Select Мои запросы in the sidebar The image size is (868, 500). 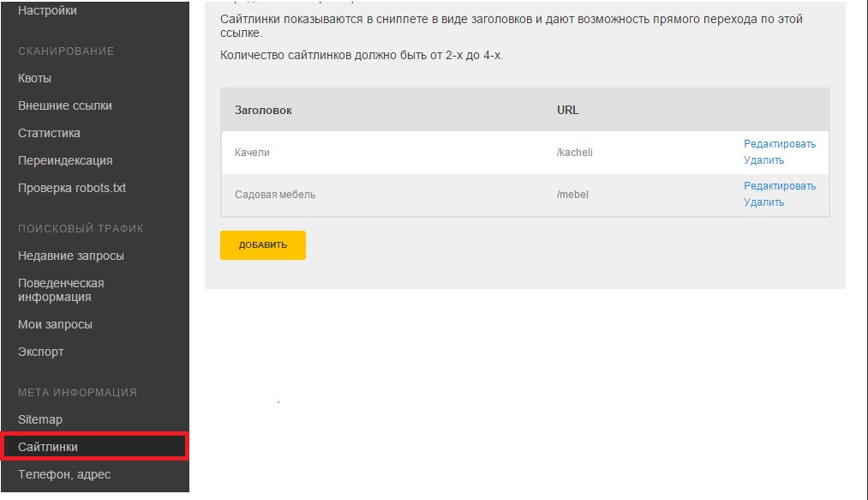coord(55,324)
